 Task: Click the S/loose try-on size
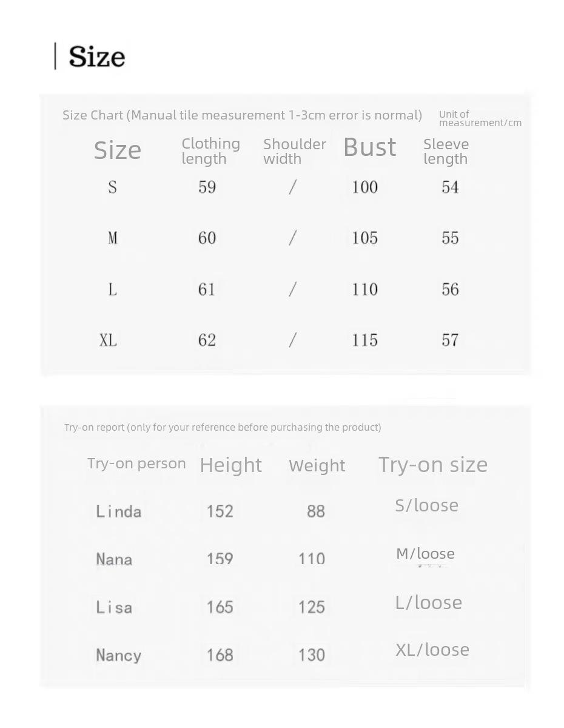(x=427, y=505)
